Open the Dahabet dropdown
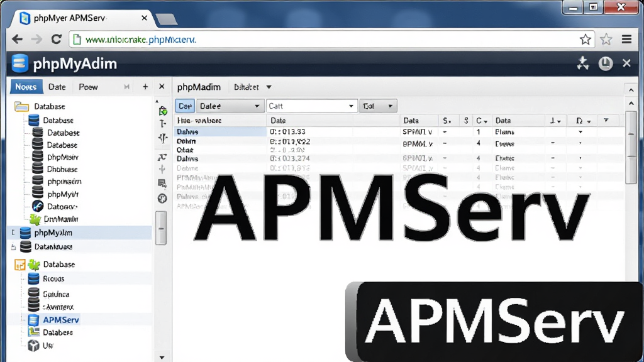 click(x=253, y=87)
